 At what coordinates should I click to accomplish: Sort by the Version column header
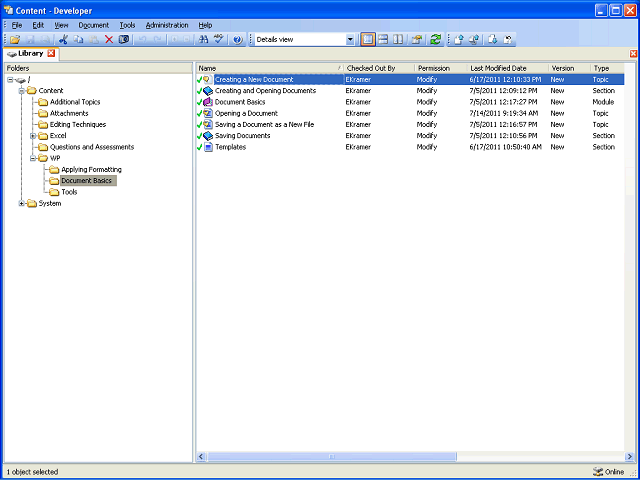(569, 68)
